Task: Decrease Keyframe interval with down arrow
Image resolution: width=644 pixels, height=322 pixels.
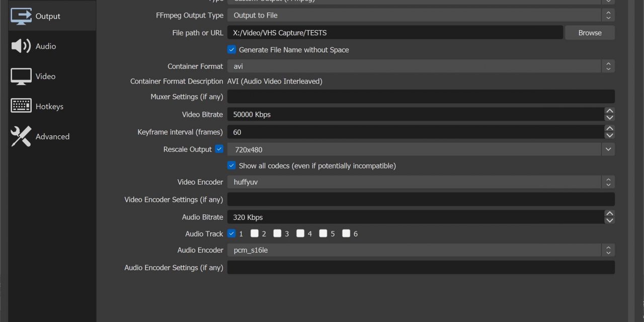Action: click(609, 135)
